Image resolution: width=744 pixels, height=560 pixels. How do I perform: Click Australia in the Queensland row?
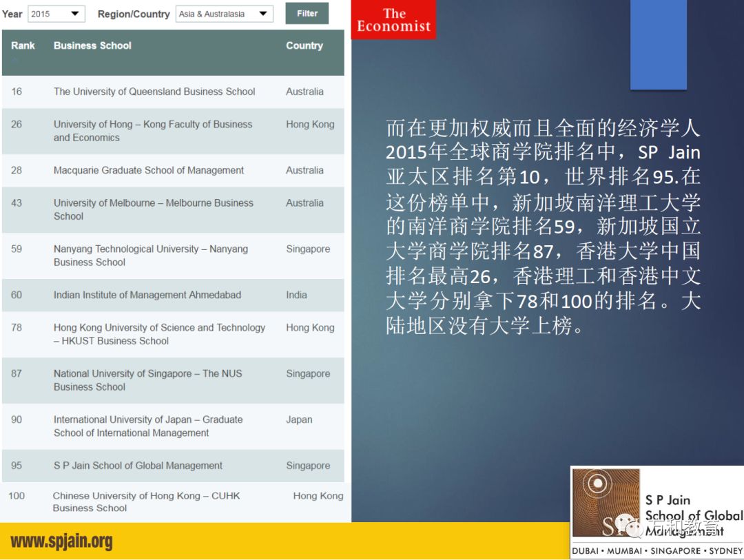304,92
